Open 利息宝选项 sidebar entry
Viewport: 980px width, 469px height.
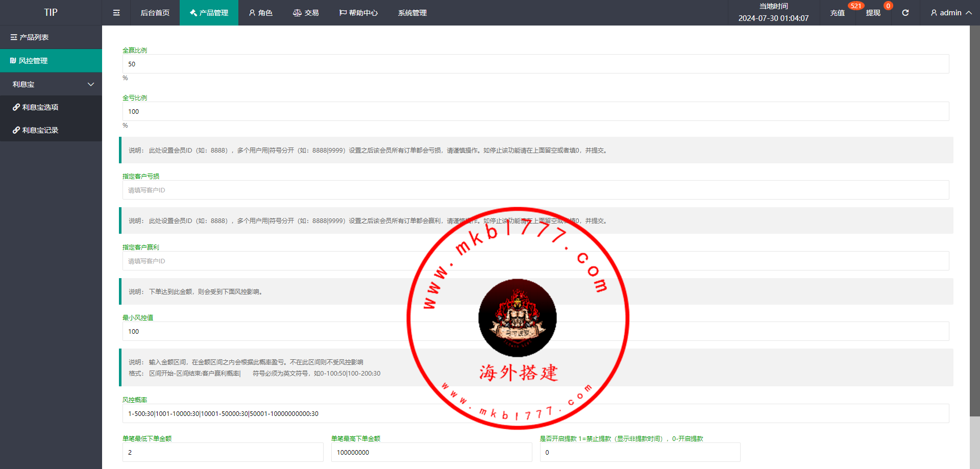51,107
